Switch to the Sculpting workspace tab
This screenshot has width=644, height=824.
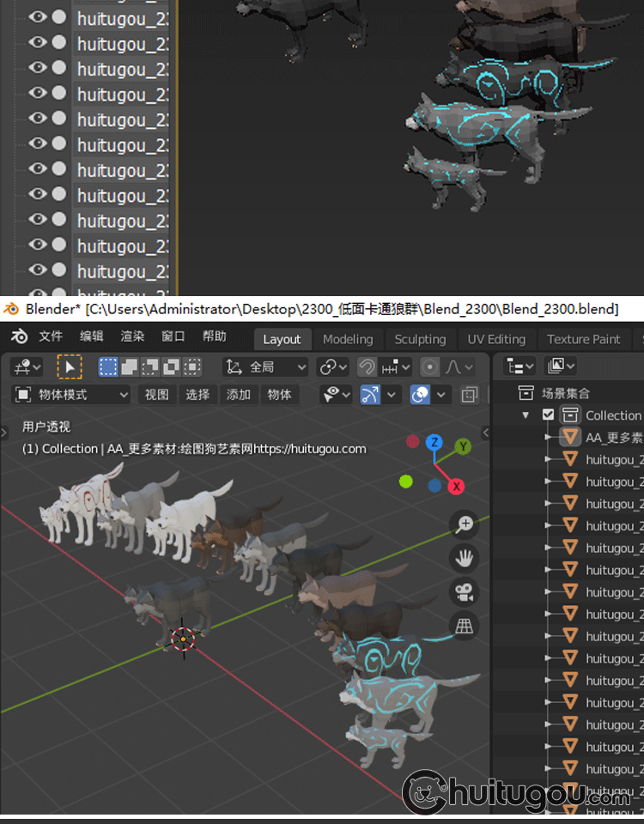point(420,339)
